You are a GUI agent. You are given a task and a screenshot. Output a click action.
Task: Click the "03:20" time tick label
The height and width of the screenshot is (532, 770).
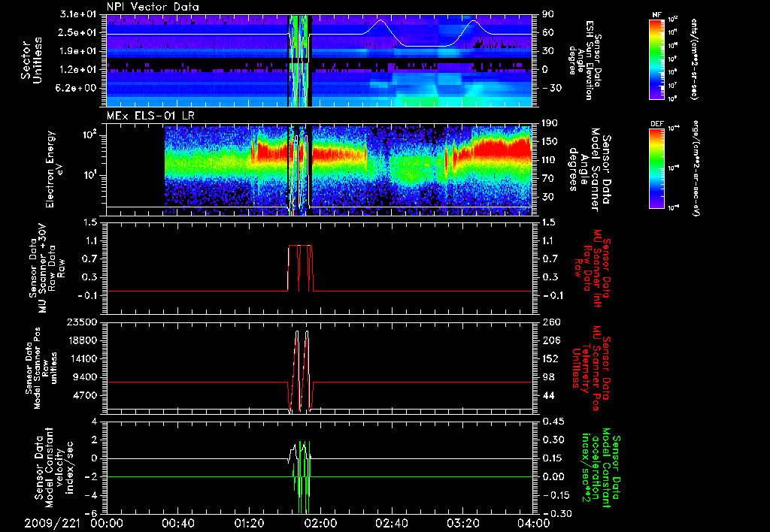click(x=462, y=523)
